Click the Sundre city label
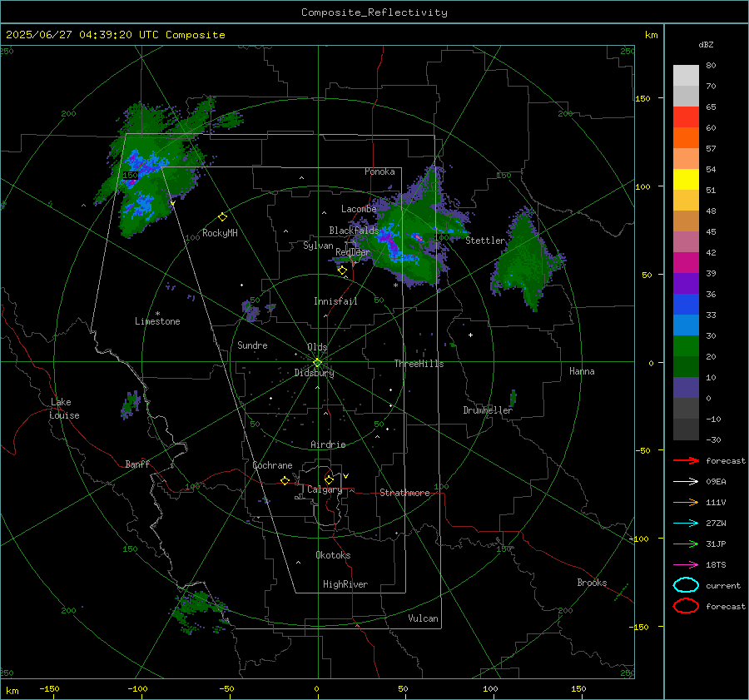Image resolution: width=749 pixels, height=700 pixels. click(x=252, y=345)
